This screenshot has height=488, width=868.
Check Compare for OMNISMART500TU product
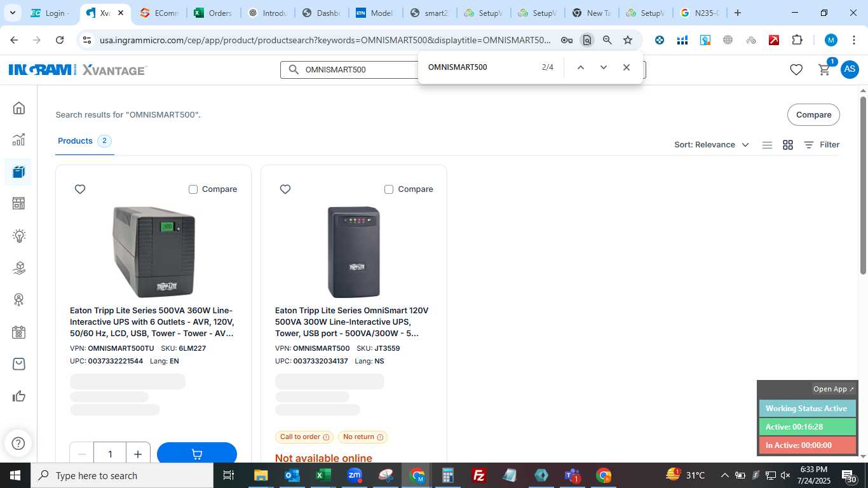(193, 189)
